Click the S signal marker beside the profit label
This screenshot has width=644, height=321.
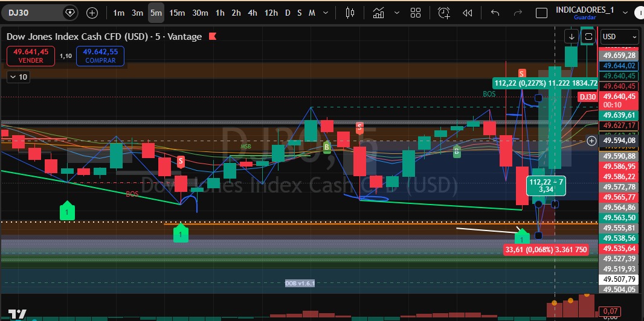[x=521, y=74]
